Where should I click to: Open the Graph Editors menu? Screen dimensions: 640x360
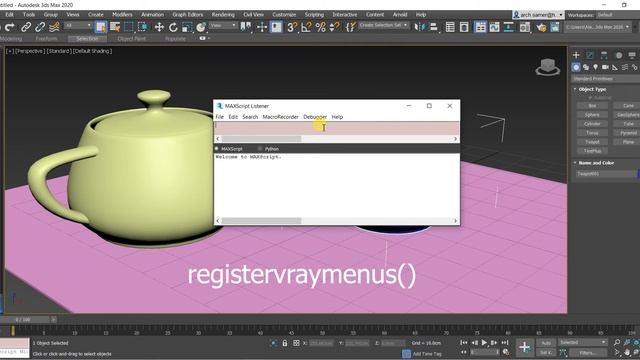pyautogui.click(x=187, y=15)
